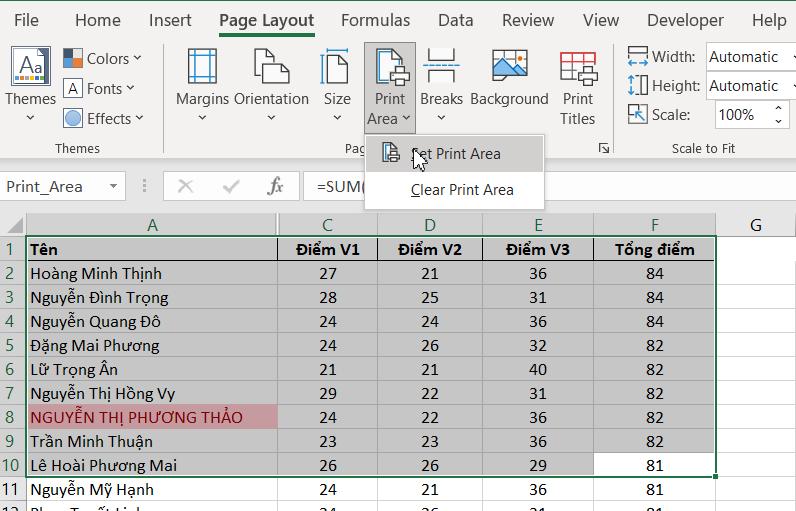Open the File tab
This screenshot has height=511, width=796.
26,20
